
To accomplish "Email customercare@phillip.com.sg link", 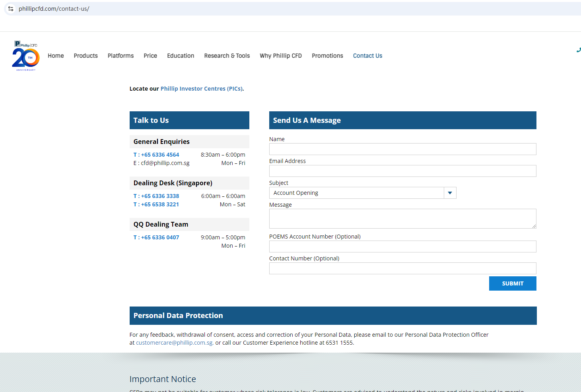I will click(x=175, y=343).
